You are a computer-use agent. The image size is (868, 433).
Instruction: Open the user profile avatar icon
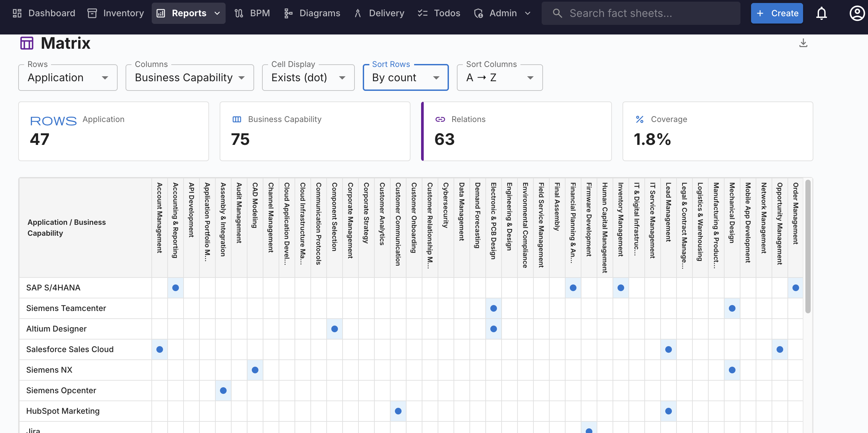point(857,13)
